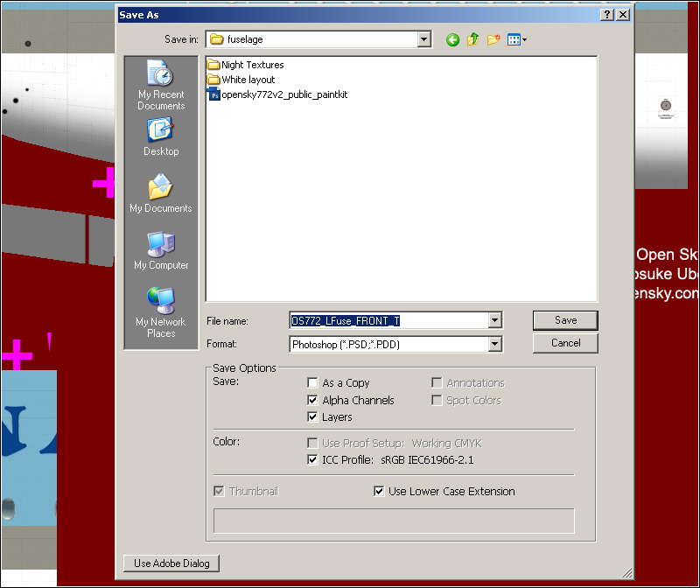Open My Recent Documents location
This screenshot has width=700, height=588.
pos(161,85)
